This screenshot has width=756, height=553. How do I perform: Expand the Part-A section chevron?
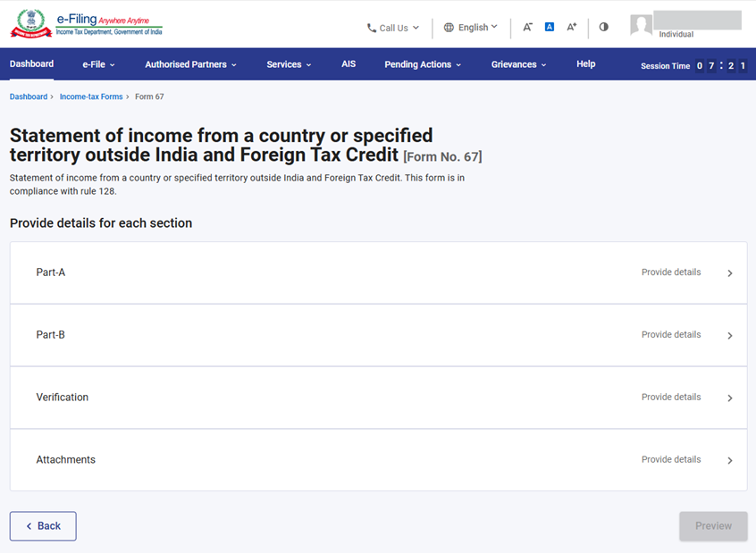click(x=730, y=273)
